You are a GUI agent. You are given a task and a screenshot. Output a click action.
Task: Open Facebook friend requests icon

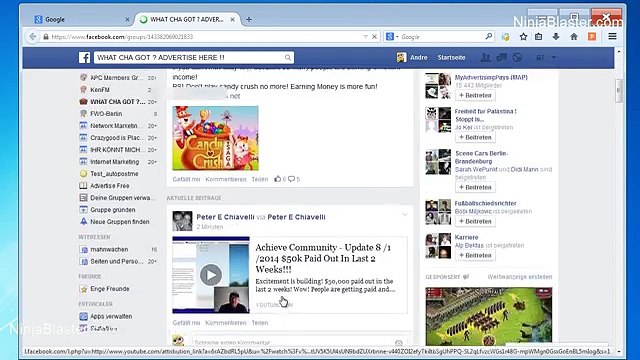485,58
